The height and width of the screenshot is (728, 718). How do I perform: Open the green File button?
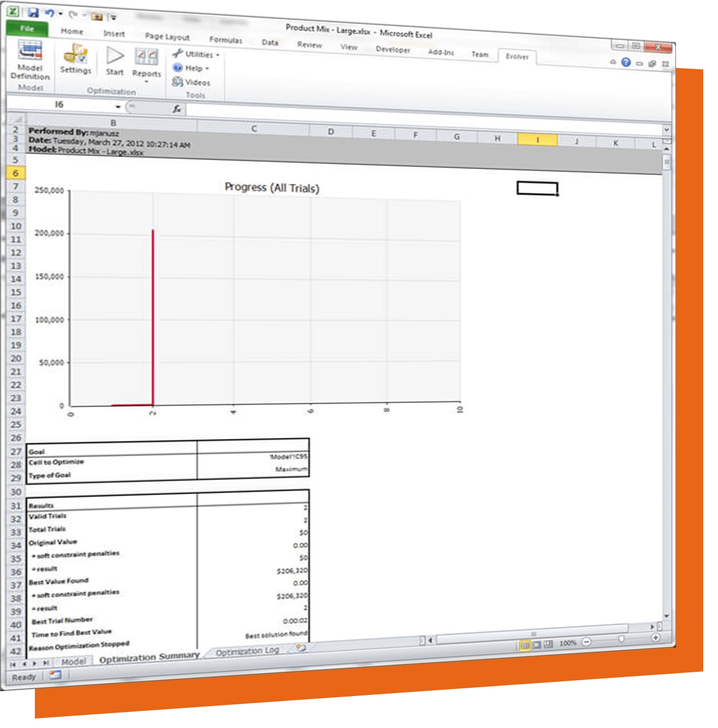point(27,28)
